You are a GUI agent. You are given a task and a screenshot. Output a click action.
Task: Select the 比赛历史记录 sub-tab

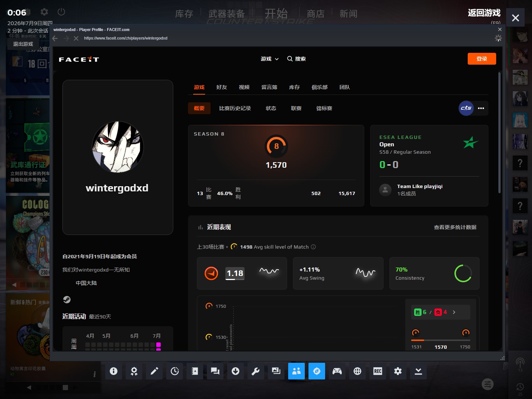pos(235,108)
